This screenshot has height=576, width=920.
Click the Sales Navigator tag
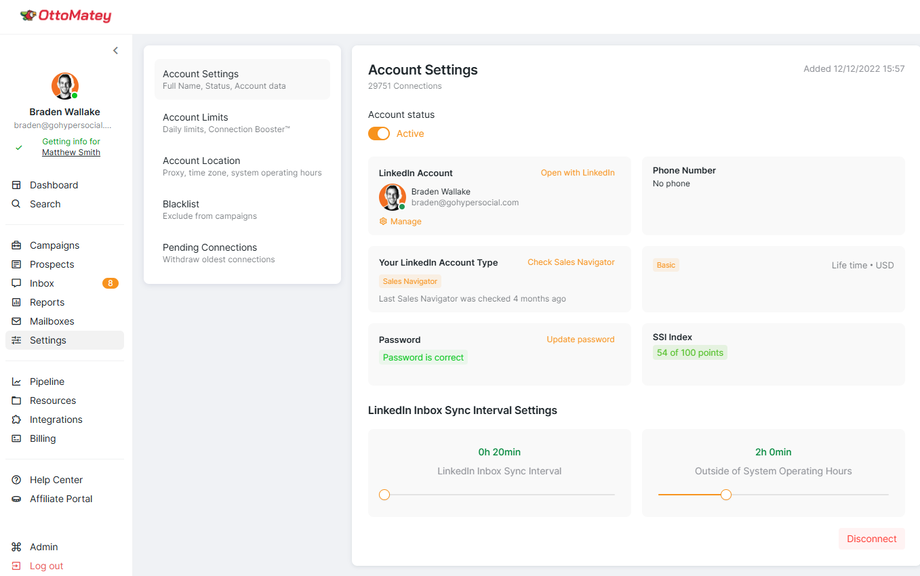(x=410, y=282)
